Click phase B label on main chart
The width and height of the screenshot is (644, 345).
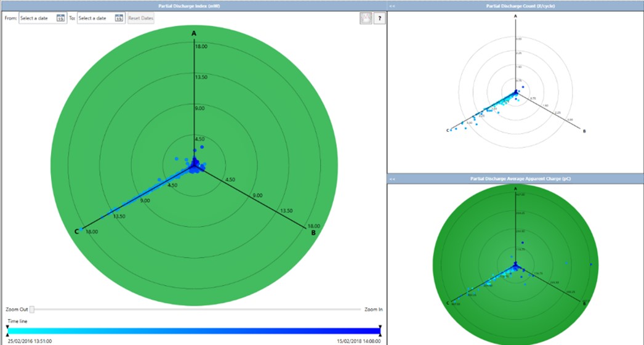tap(313, 233)
